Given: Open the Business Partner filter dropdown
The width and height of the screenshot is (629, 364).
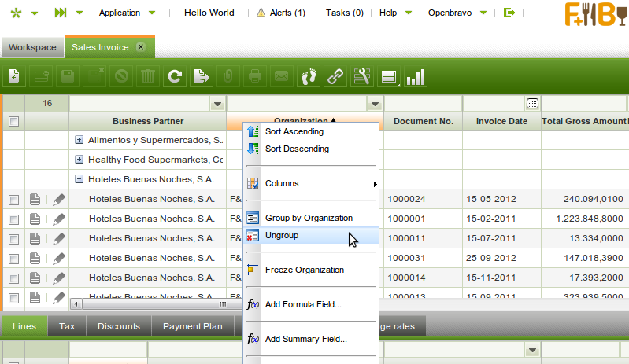Looking at the screenshot, I should click(217, 104).
